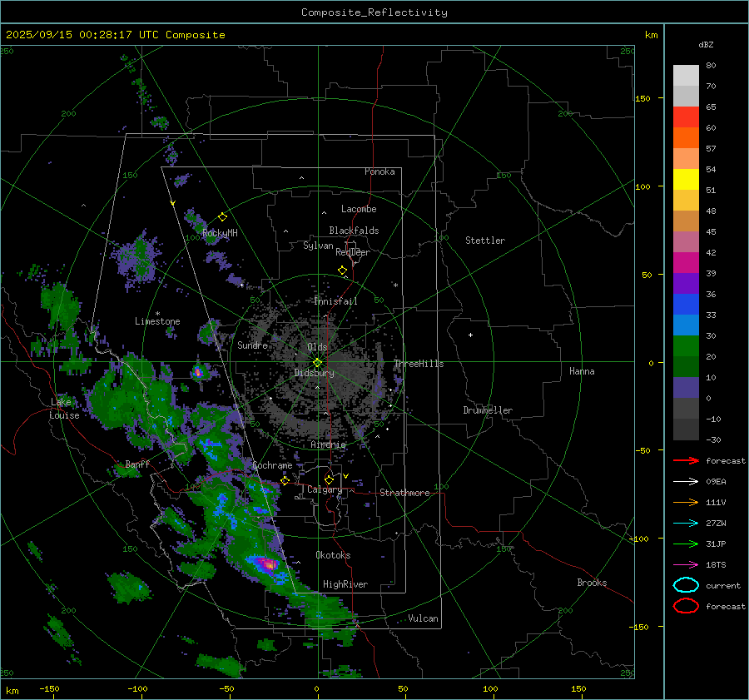749x700 pixels.
Task: Click the red 'forecast' ellipse icon
Action: click(686, 606)
